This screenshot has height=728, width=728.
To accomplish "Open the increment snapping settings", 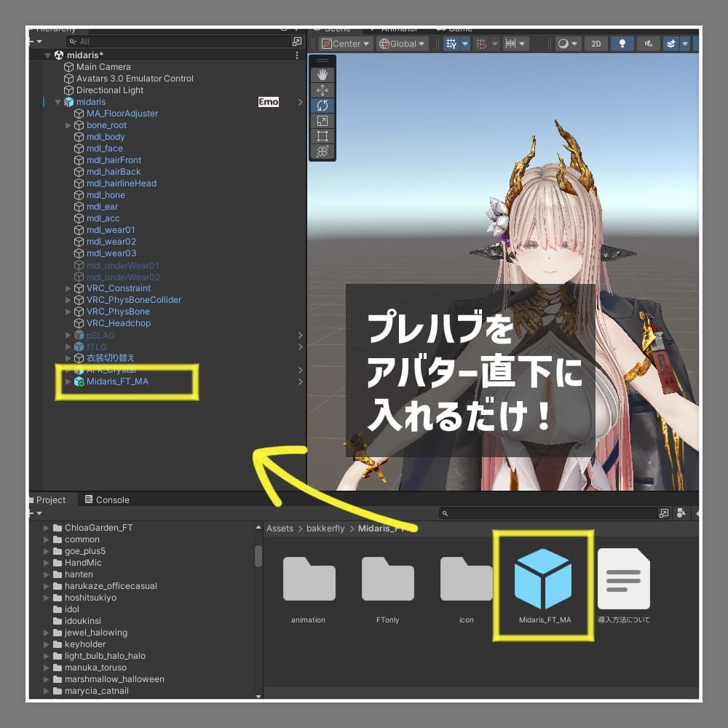I will (515, 44).
